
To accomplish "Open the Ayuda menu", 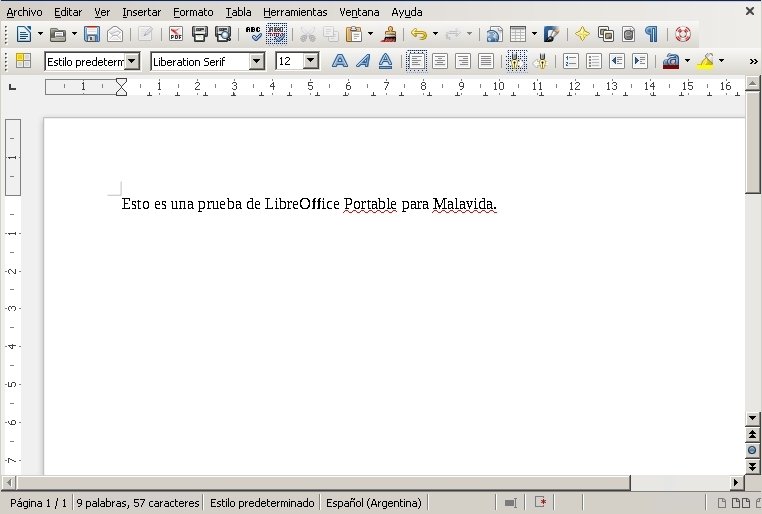I will pyautogui.click(x=407, y=12).
